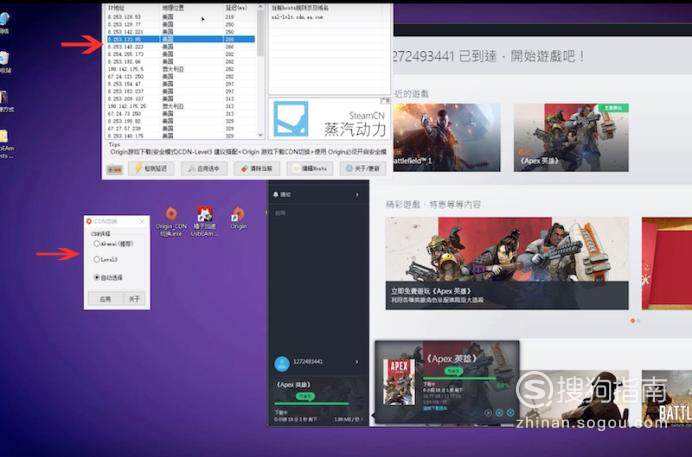Expand the 通知 notifications chevron in Origin sidebar
Viewport: 692px width, 457px height.
(357, 195)
